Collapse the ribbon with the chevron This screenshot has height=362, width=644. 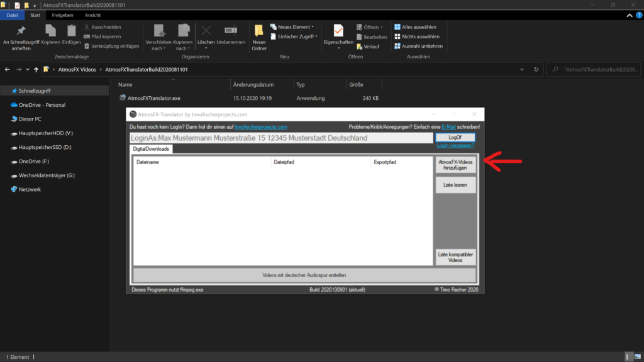(x=629, y=15)
